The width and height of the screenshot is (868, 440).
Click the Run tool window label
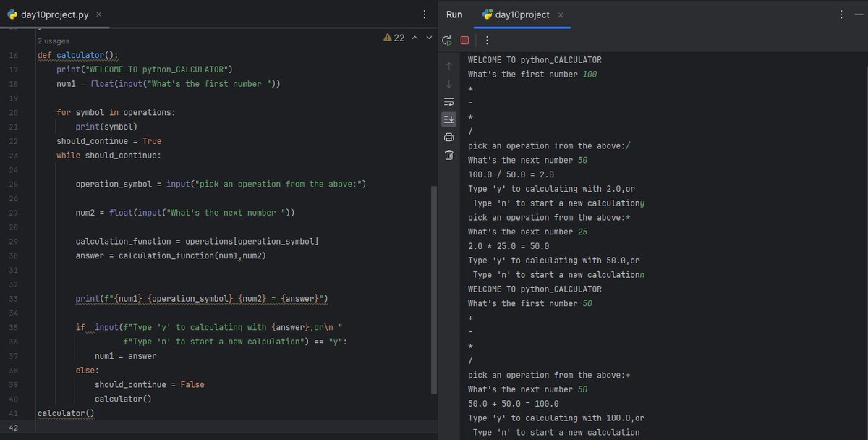point(454,14)
